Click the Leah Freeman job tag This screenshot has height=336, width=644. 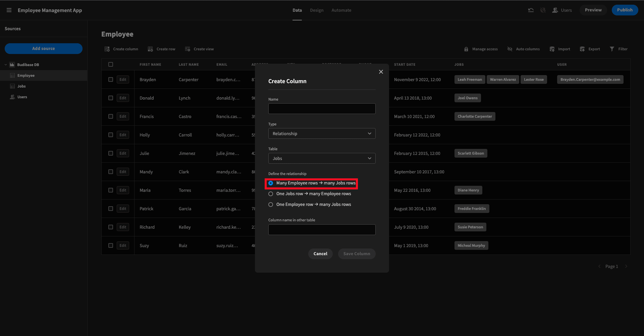pos(470,79)
